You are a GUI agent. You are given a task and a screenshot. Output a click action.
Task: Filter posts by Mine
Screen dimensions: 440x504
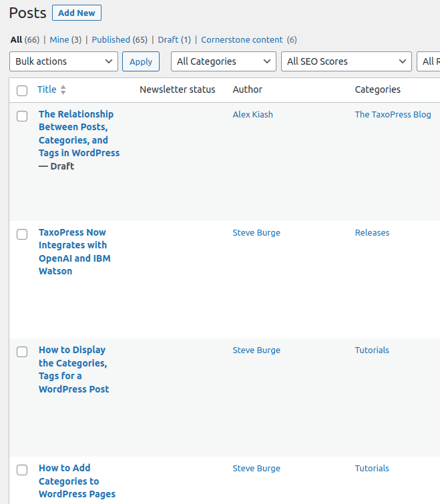[59, 39]
